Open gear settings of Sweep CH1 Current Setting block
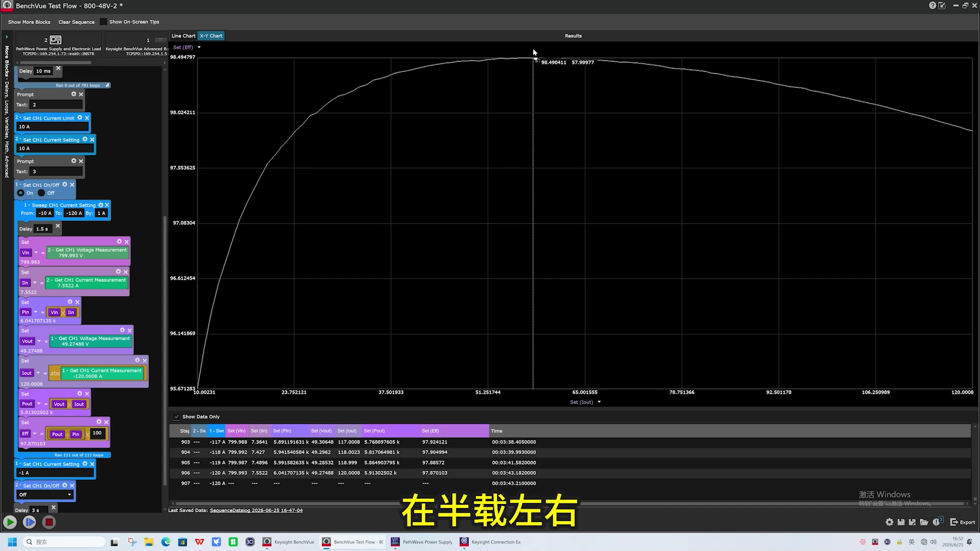Image resolution: width=980 pixels, height=551 pixels. click(x=101, y=205)
